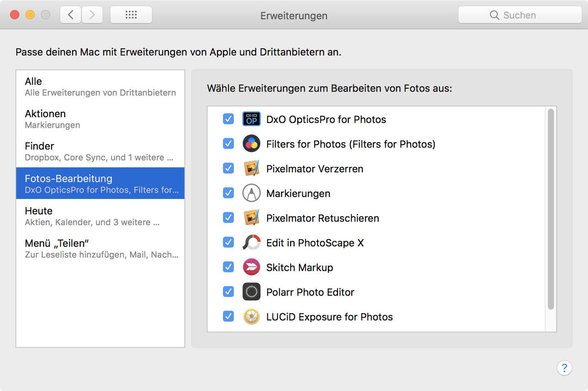Screen dimensions: 588x391
Task: Click the Pixelmator Verzerren icon
Action: [251, 169]
